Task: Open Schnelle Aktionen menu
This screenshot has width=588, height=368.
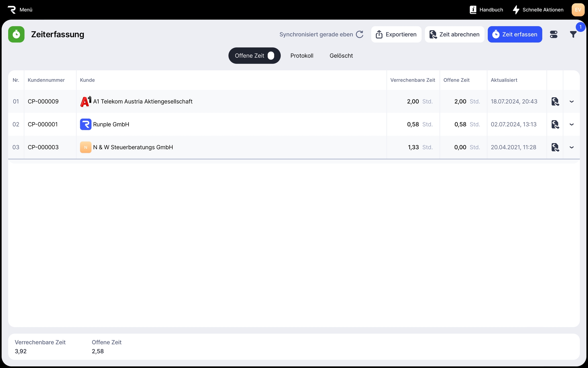Action: tap(538, 10)
